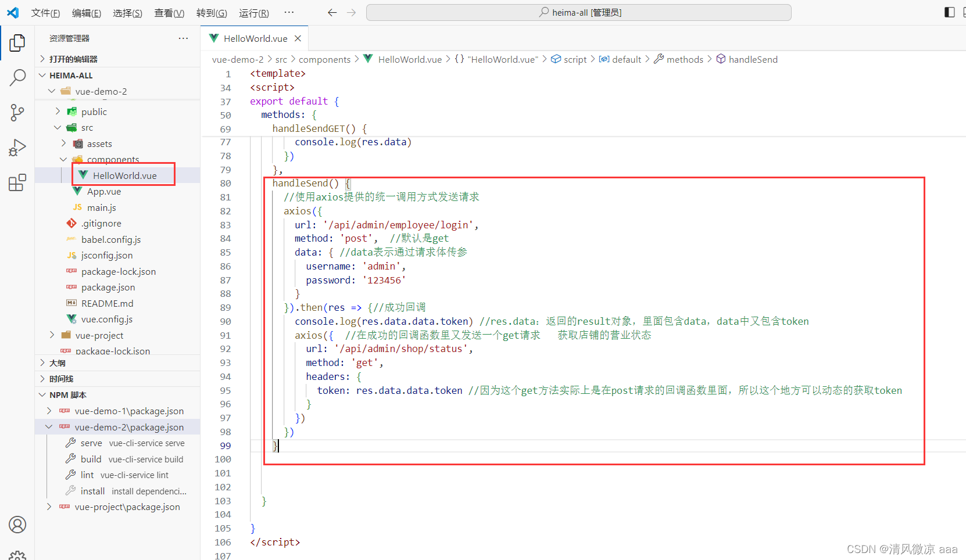Click the JS icon of main.js
Screen dimensions: 966x560
point(77,207)
